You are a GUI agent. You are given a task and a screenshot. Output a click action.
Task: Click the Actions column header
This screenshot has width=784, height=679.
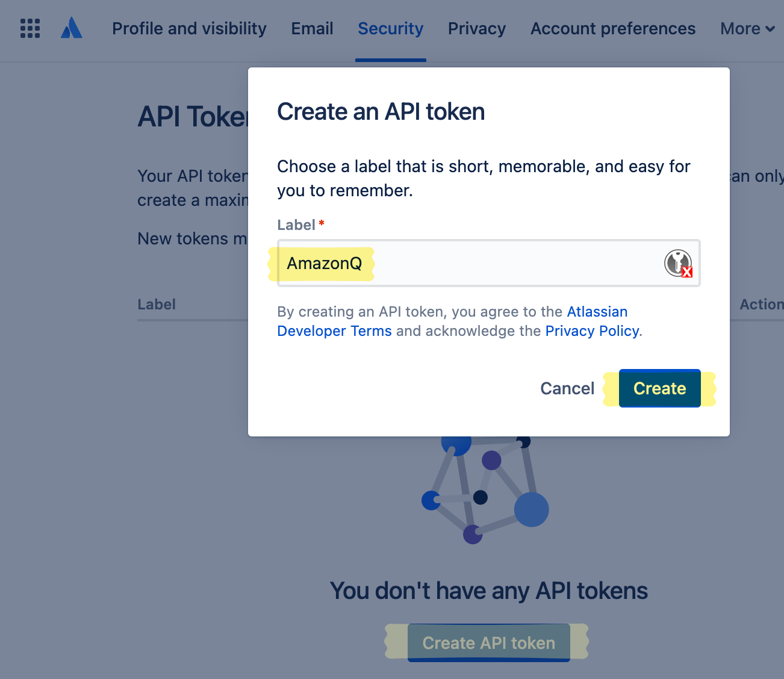click(762, 304)
